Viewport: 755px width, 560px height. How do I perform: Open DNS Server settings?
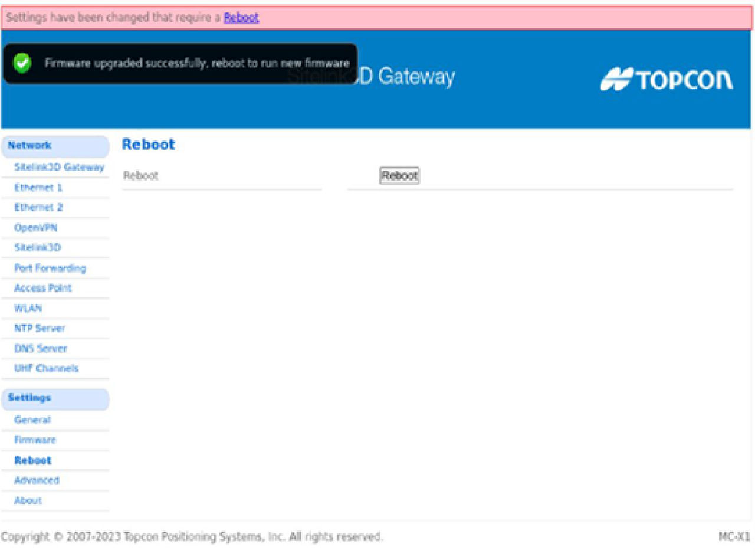pyautogui.click(x=41, y=348)
